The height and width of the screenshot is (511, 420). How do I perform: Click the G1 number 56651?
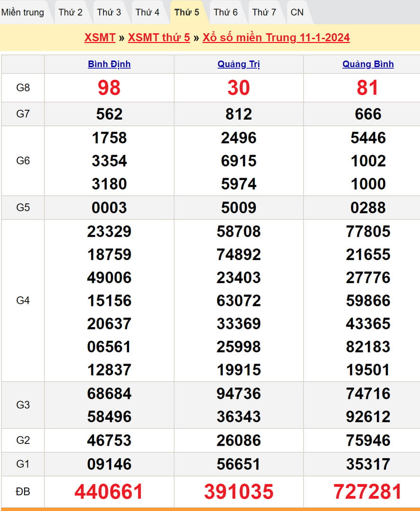(239, 464)
